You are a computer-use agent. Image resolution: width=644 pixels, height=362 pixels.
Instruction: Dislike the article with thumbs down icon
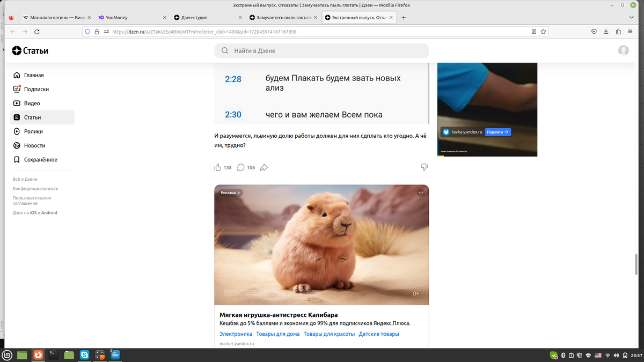(424, 167)
